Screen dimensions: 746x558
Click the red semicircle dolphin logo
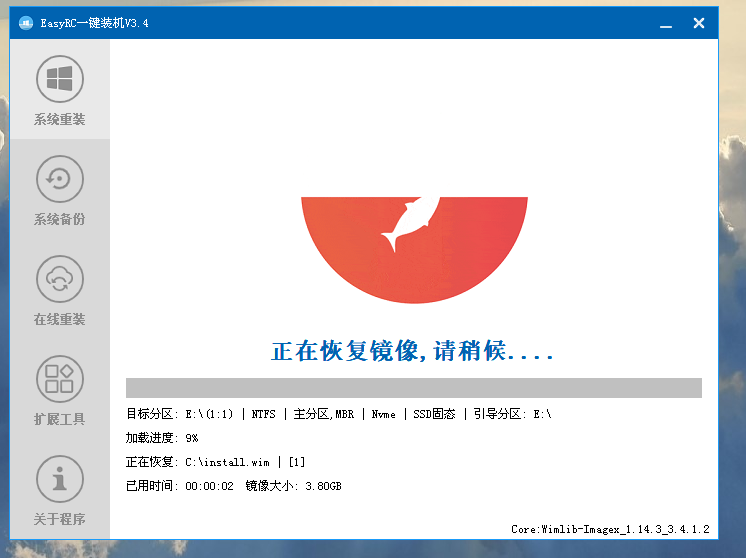(414, 250)
